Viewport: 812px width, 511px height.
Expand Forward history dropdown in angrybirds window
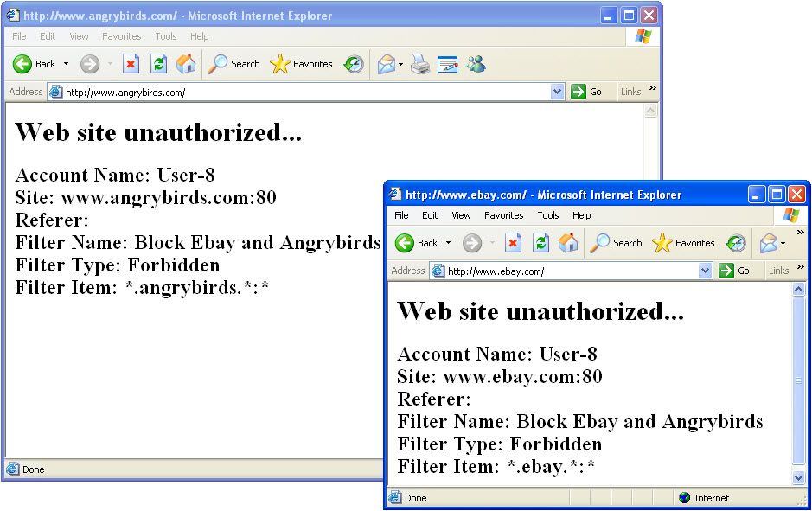click(x=110, y=64)
